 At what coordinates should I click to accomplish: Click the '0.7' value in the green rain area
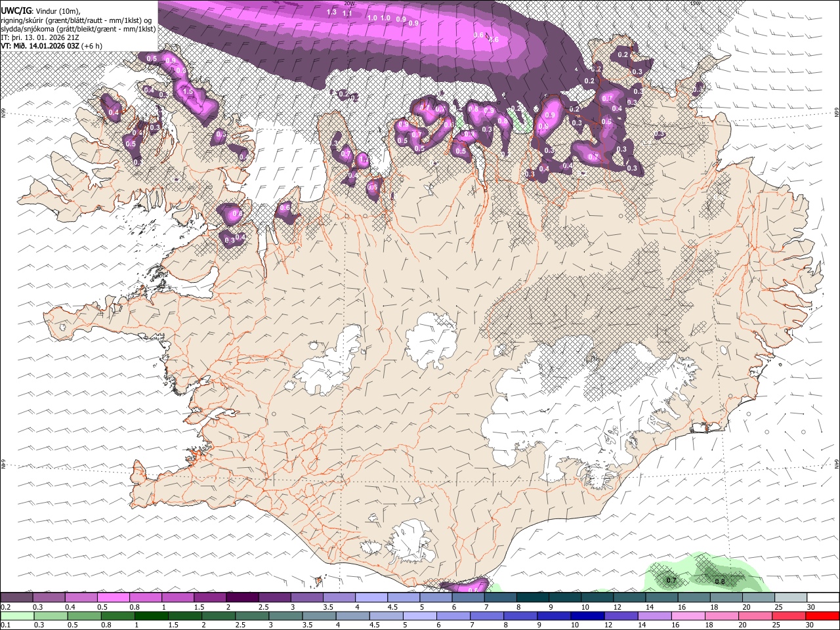coord(671,580)
